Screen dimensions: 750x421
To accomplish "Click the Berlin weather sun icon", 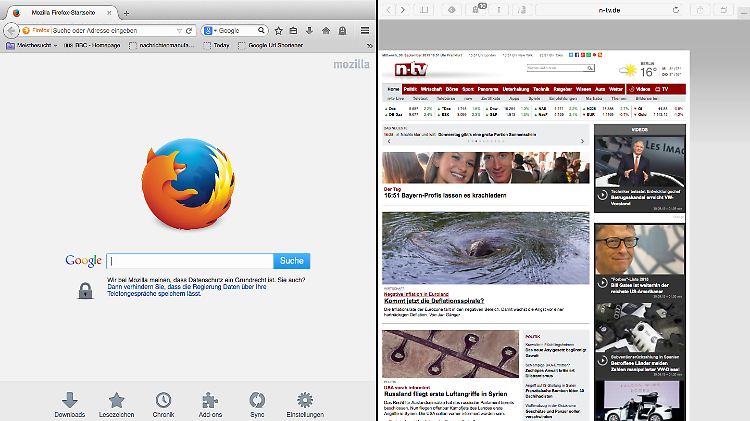I will [628, 71].
